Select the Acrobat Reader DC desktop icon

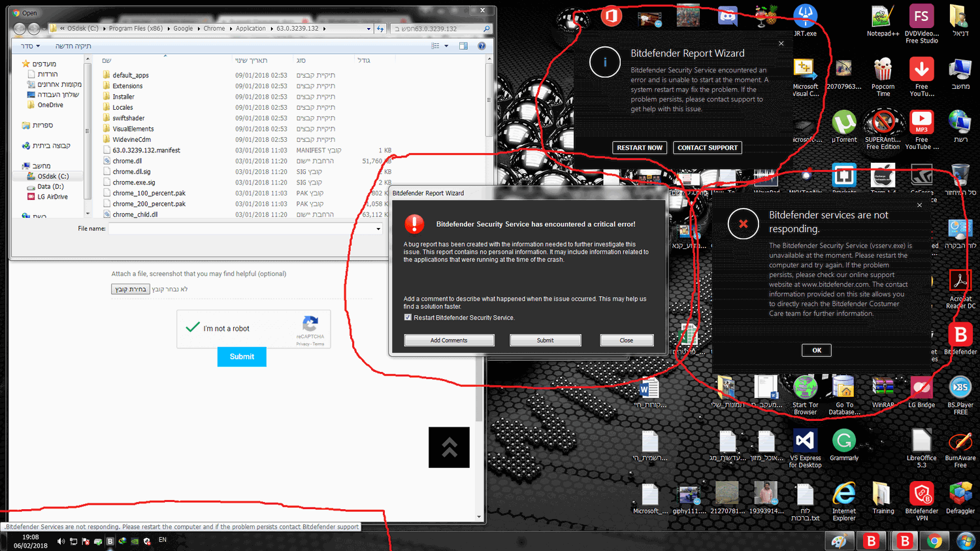tap(960, 289)
